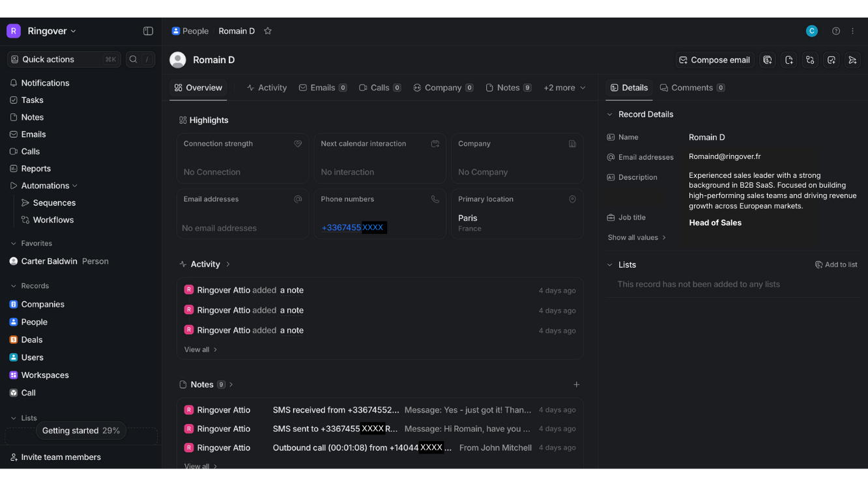Image resolution: width=868 pixels, height=486 pixels.
Task: Favorite Romain D using the star toggle
Action: [x=268, y=31]
